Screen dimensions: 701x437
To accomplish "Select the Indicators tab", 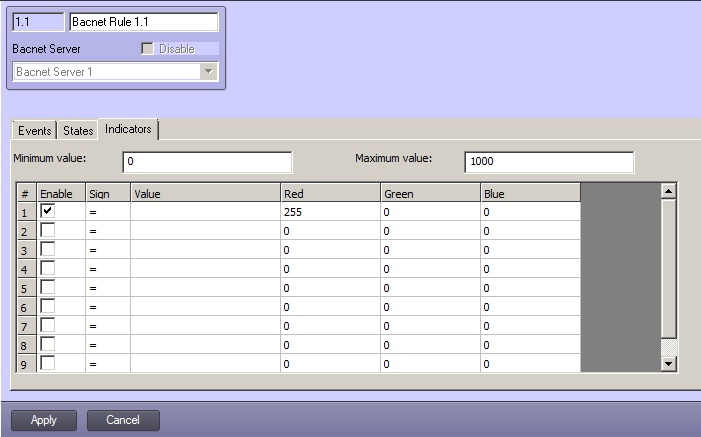I will (128, 130).
